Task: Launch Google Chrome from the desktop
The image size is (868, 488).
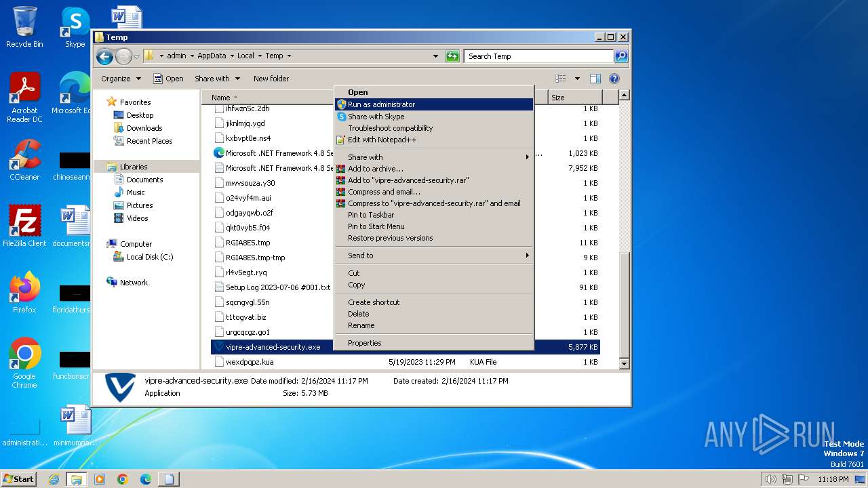Action: (24, 363)
